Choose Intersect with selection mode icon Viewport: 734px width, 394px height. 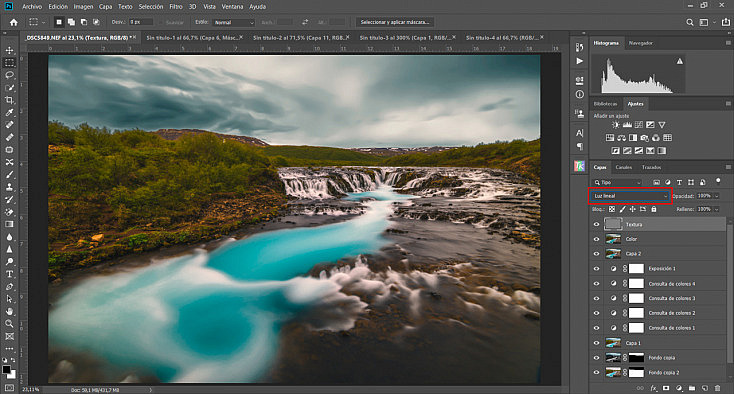click(96, 22)
